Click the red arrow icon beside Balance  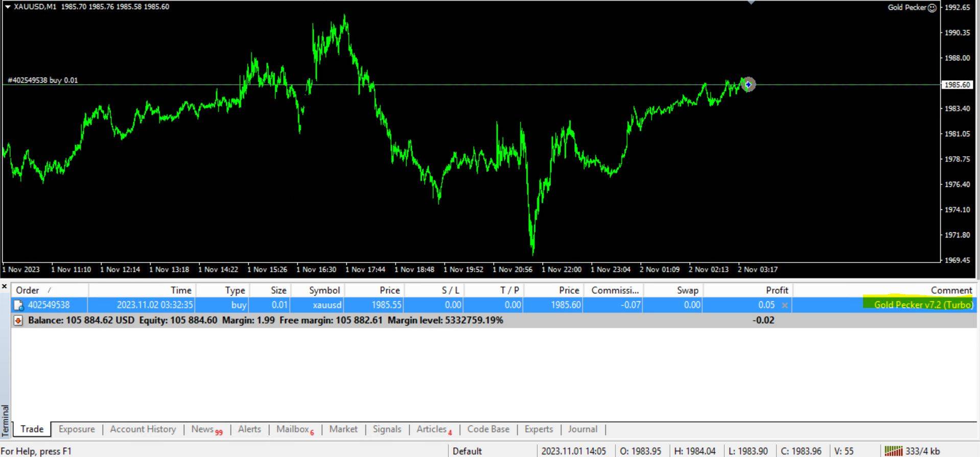(x=18, y=321)
